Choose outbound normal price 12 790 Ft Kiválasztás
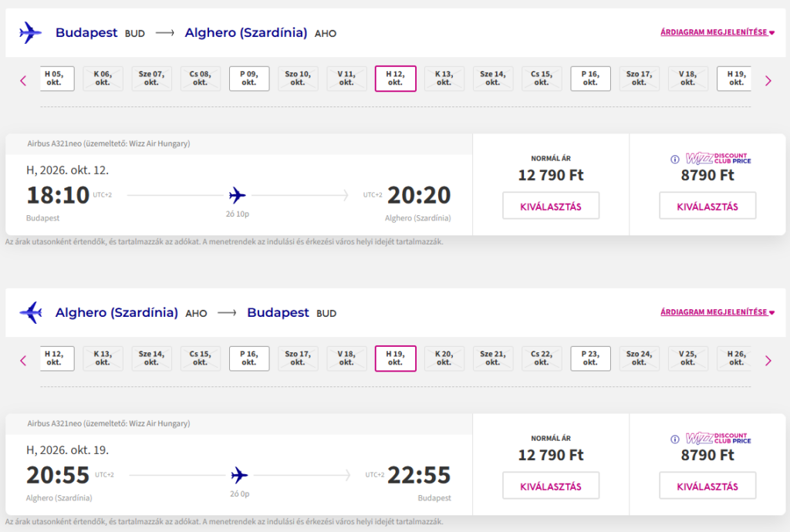This screenshot has height=532, width=790. pyautogui.click(x=551, y=206)
